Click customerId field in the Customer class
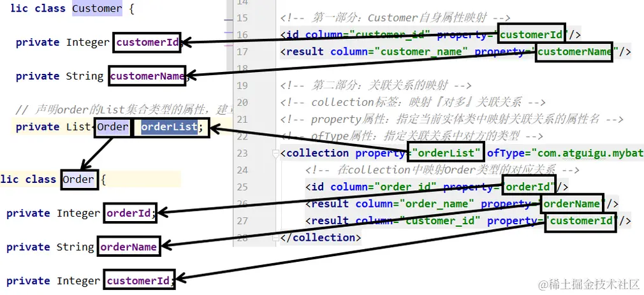The image size is (644, 295). click(x=148, y=42)
